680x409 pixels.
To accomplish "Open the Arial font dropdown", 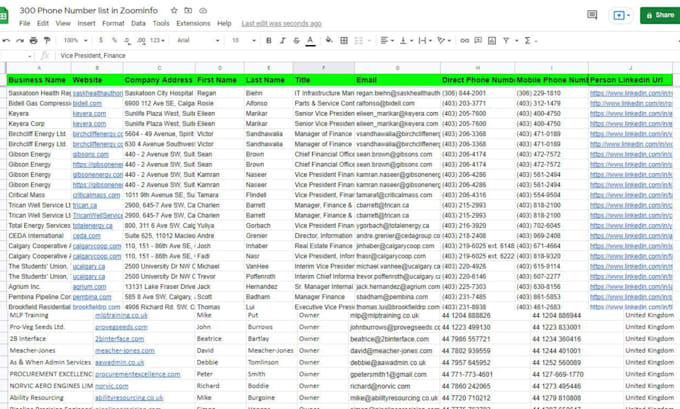I will [x=198, y=40].
